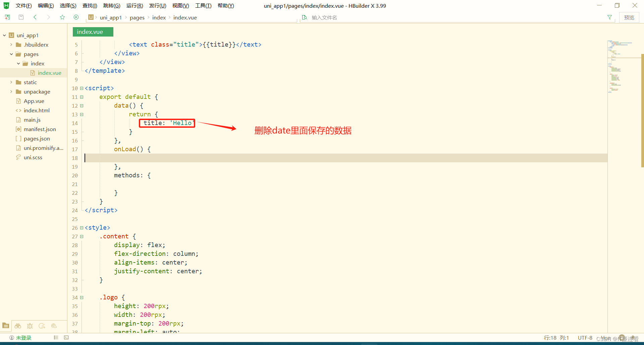Expand the static folder
644x345 pixels.
pos(11,82)
